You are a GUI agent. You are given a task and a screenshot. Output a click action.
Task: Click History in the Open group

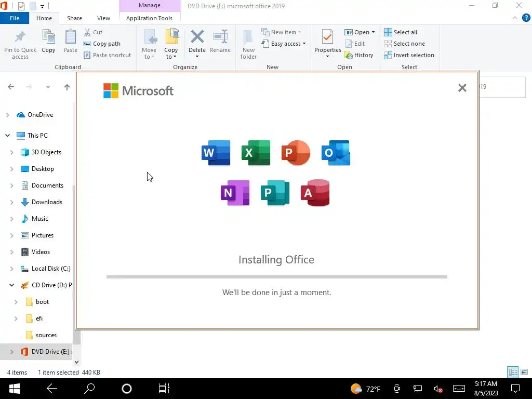(359, 55)
